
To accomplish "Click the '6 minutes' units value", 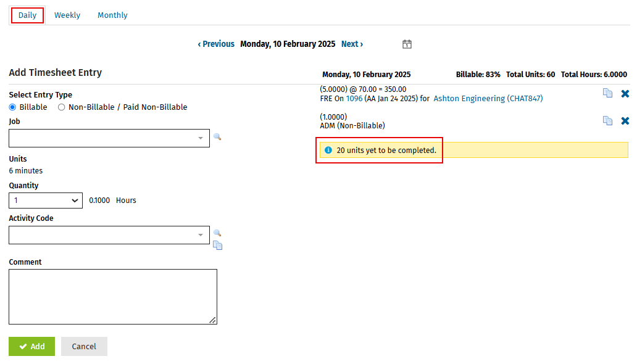I will pos(26,171).
